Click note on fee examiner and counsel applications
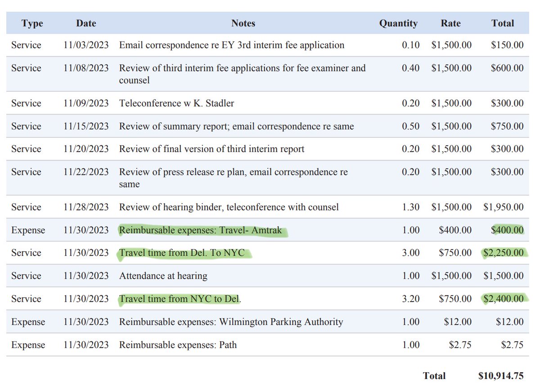Viewport: 540px width, 392px height. [x=242, y=74]
